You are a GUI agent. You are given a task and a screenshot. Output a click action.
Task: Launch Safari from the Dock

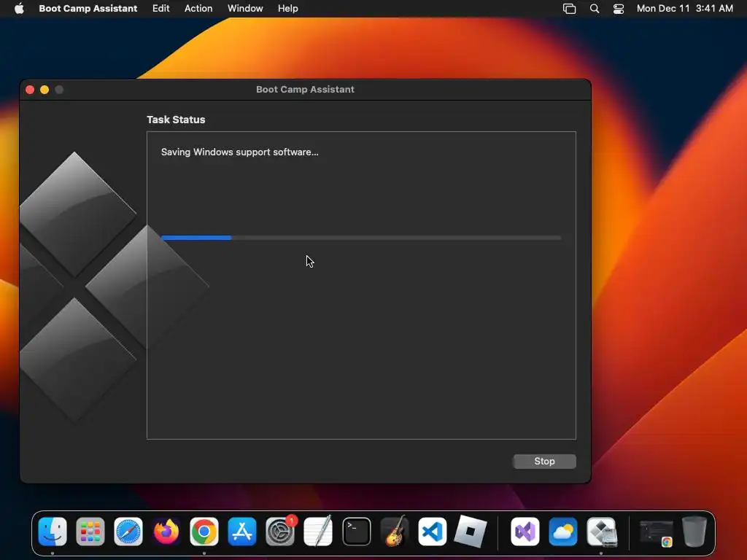(x=128, y=531)
